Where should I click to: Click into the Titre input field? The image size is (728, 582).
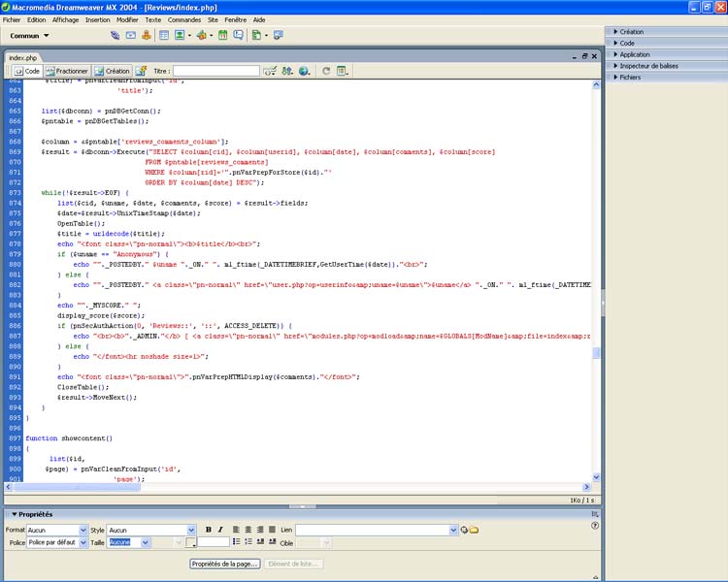click(216, 71)
